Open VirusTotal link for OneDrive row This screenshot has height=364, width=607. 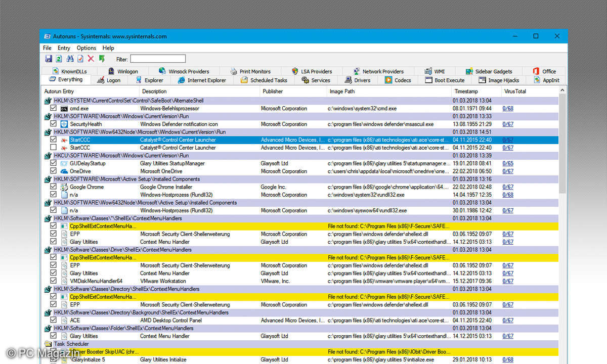click(508, 171)
